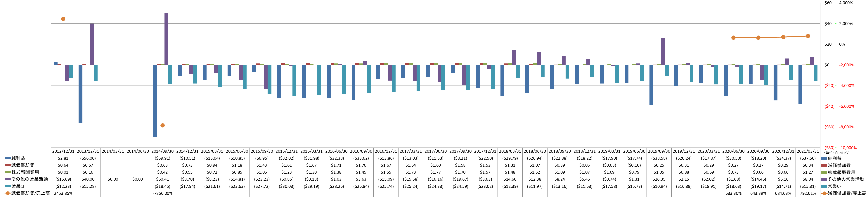
Task: Select the 2453.85% ratio cell
Action: tap(63, 193)
